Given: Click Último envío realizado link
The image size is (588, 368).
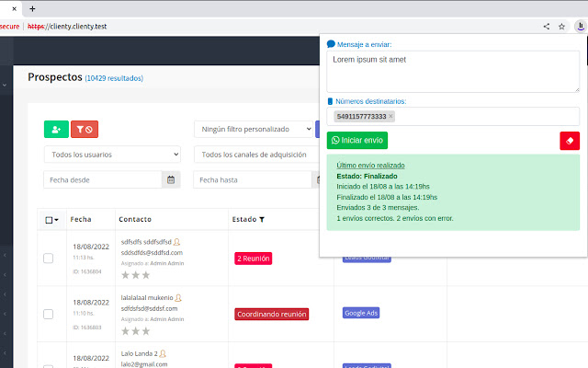Looking at the screenshot, I should point(370,166).
